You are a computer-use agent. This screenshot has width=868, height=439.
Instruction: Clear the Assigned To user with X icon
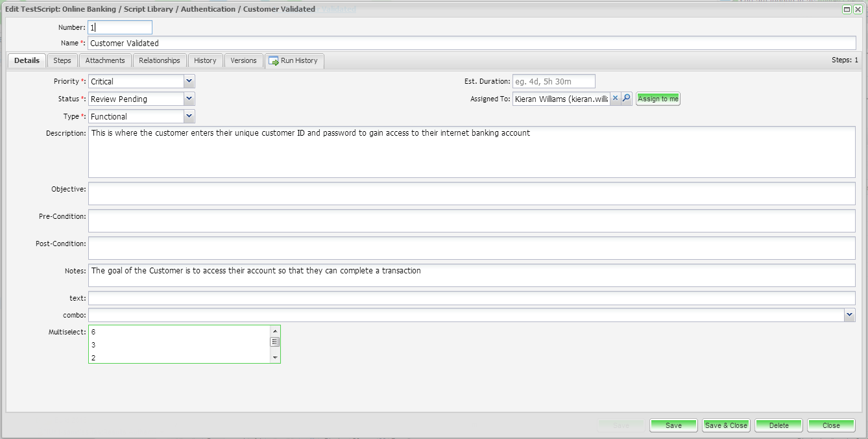pyautogui.click(x=615, y=99)
